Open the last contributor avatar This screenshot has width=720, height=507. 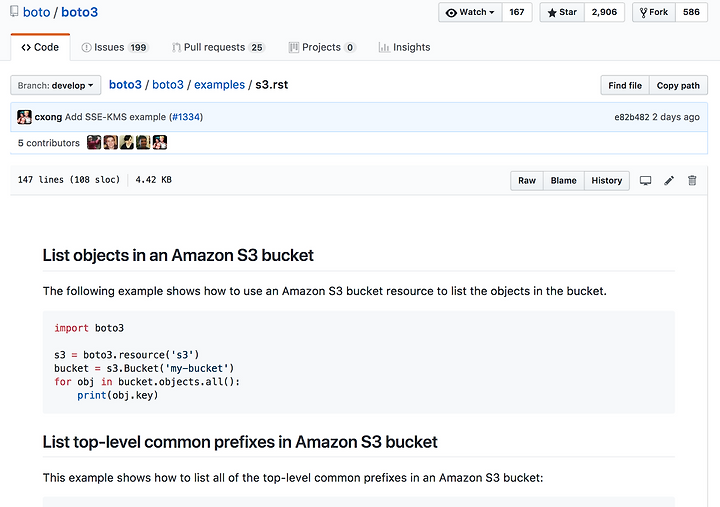click(x=160, y=142)
